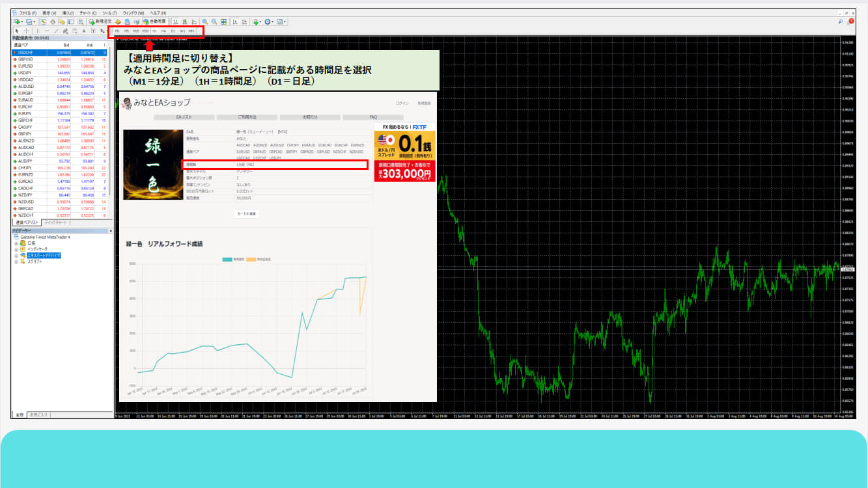The height and width of the screenshot is (488, 868).
Task: Expand the 口座 (Accounts) tree node
Action: click(x=16, y=243)
